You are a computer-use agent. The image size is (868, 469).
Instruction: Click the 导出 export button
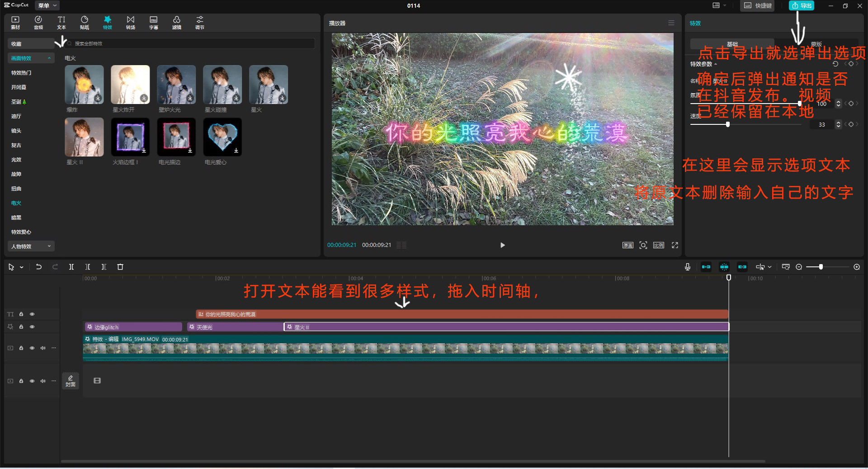[x=802, y=5]
